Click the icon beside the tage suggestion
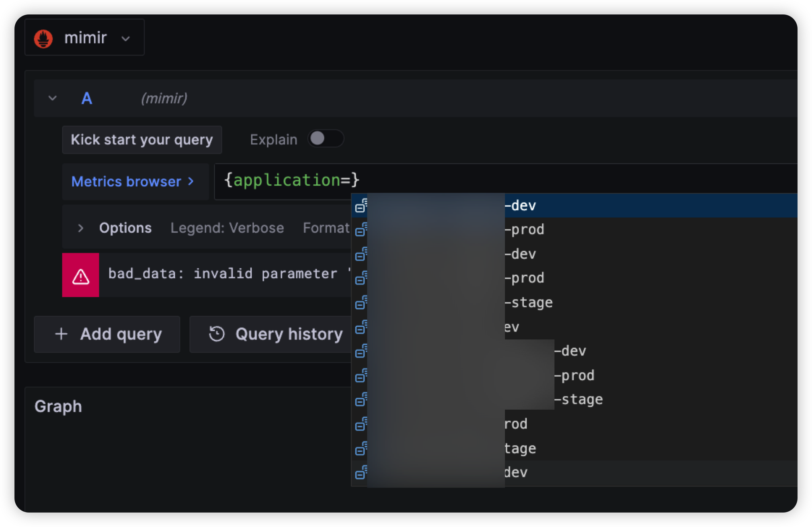 [x=361, y=448]
